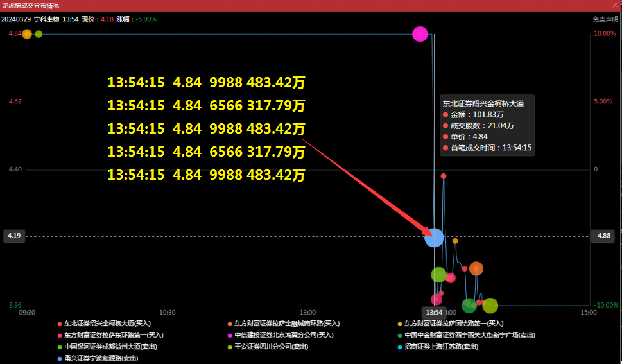Open the 免责声明 disclaimer link
The height and width of the screenshot is (364, 622).
[x=605, y=19]
